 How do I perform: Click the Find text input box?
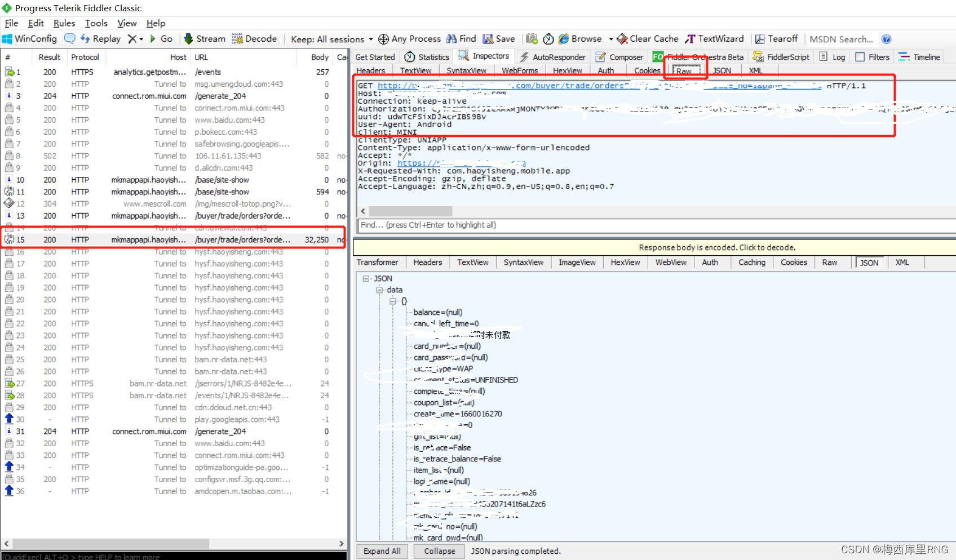(657, 225)
